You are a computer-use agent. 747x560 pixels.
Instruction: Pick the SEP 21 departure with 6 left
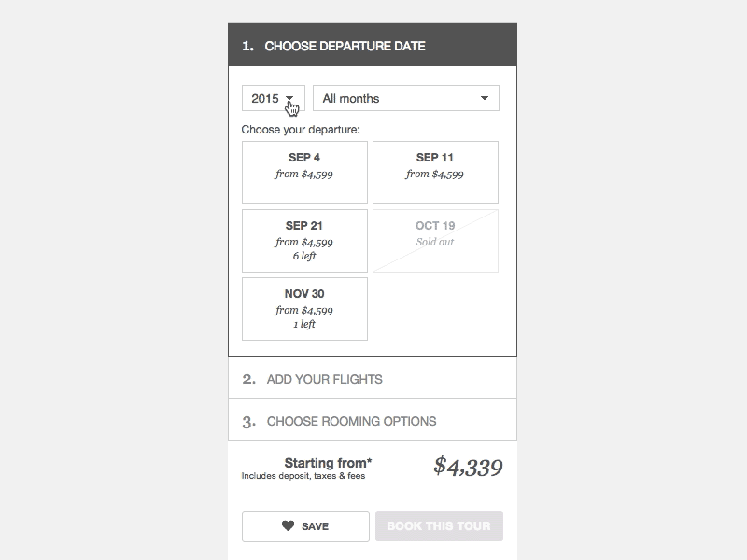304,241
